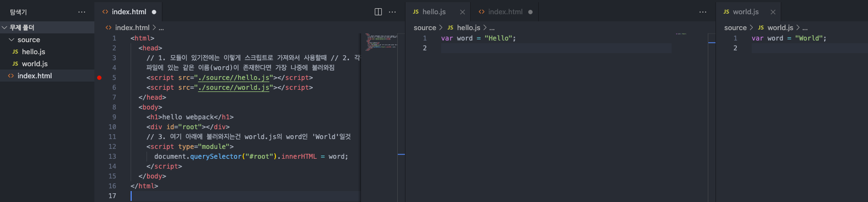The width and height of the screenshot is (868, 202).
Task: Close the hello.js tab
Action: [x=463, y=11]
